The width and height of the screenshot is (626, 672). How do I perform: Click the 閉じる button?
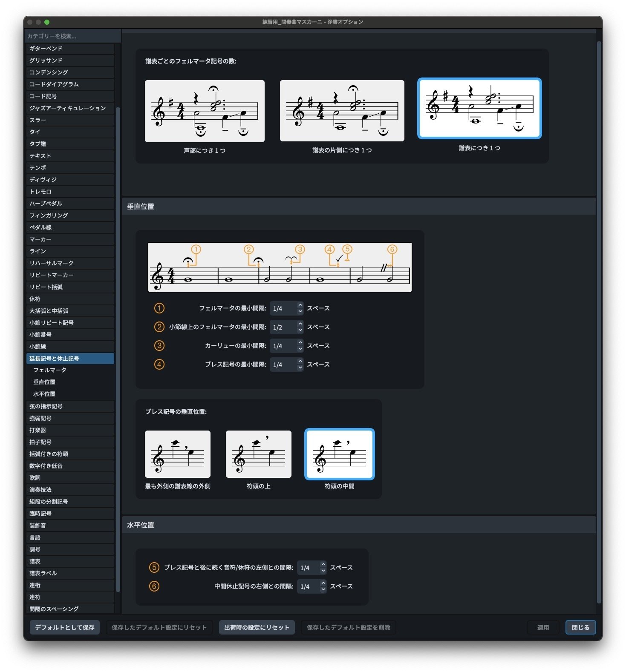coord(580,627)
